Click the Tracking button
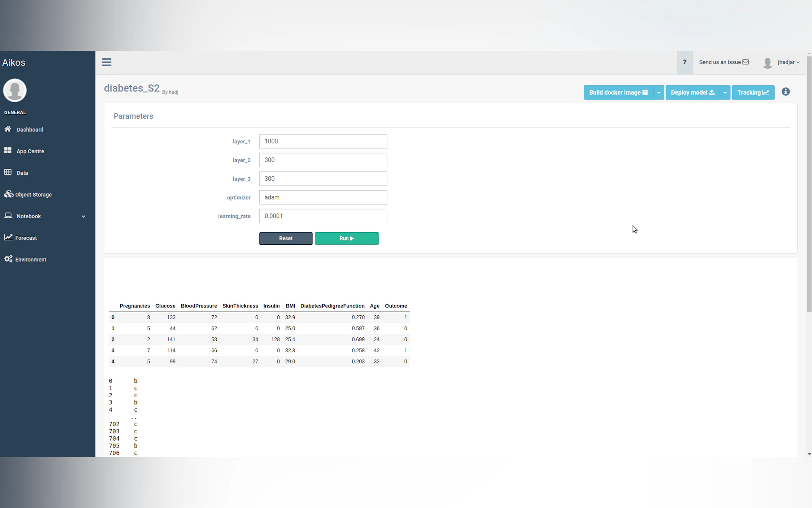 coord(753,93)
